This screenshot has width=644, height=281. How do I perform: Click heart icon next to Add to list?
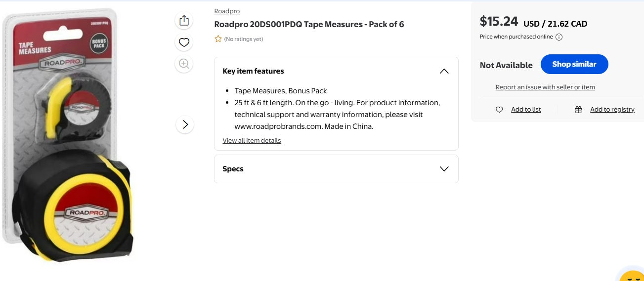click(x=499, y=110)
